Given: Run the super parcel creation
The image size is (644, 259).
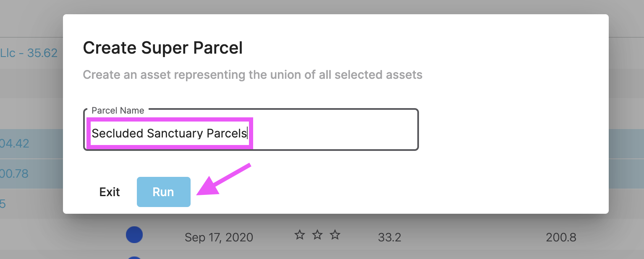Looking at the screenshot, I should pyautogui.click(x=163, y=192).
